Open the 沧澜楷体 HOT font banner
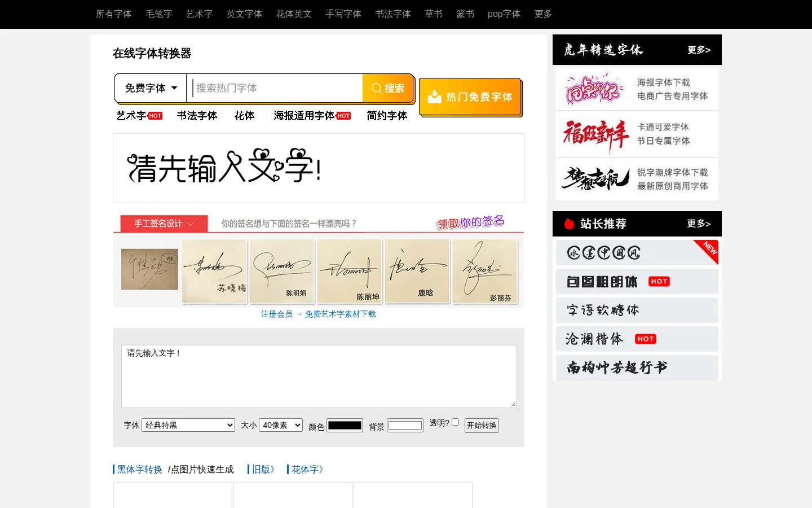This screenshot has width=812, height=508. [x=637, y=339]
